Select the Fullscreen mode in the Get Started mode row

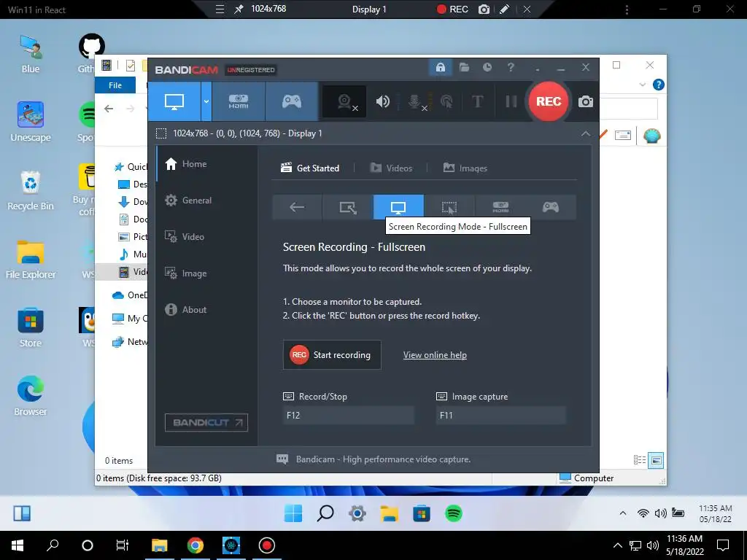[x=398, y=207]
